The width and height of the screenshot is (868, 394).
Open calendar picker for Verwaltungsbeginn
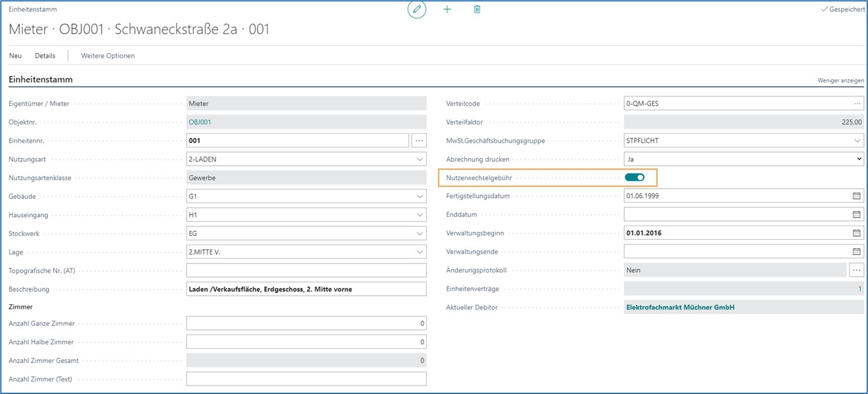(x=856, y=233)
